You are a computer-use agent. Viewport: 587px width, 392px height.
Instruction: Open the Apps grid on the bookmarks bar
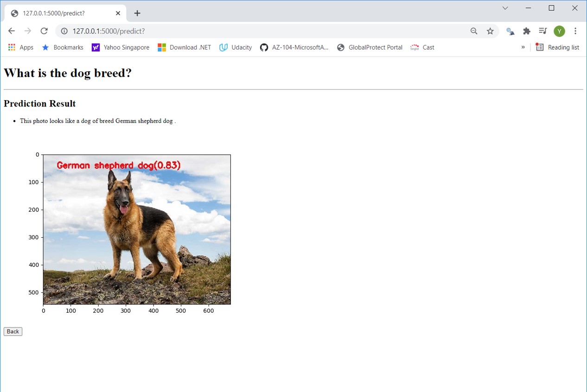point(11,47)
